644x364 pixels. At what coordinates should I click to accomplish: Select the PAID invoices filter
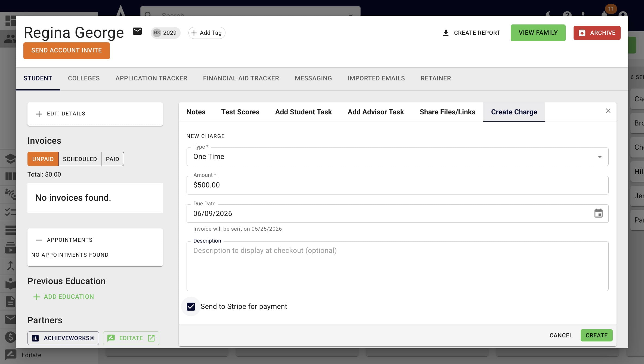pyautogui.click(x=113, y=159)
